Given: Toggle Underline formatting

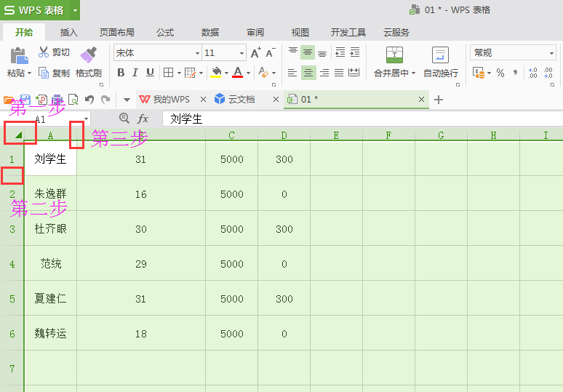Looking at the screenshot, I should pyautogui.click(x=150, y=73).
